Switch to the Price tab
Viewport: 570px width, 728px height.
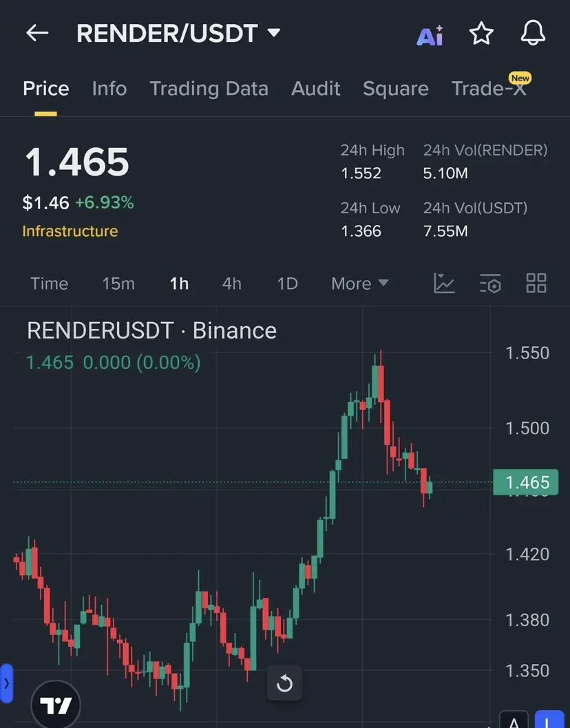pyautogui.click(x=46, y=89)
